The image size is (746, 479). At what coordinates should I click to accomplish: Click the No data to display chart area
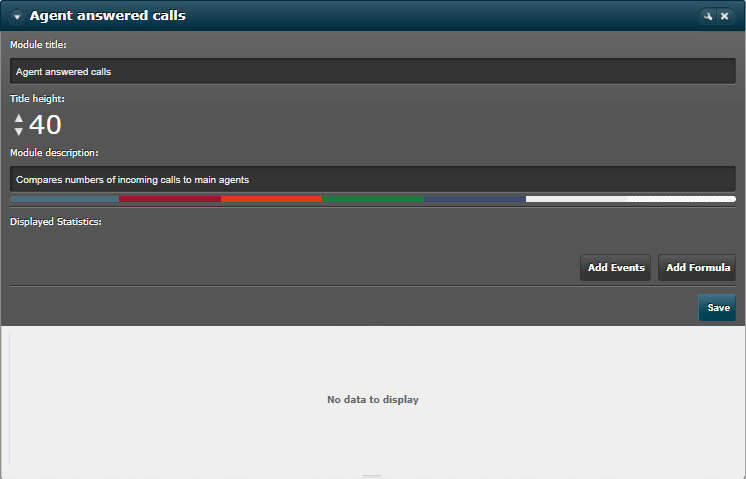(x=373, y=400)
